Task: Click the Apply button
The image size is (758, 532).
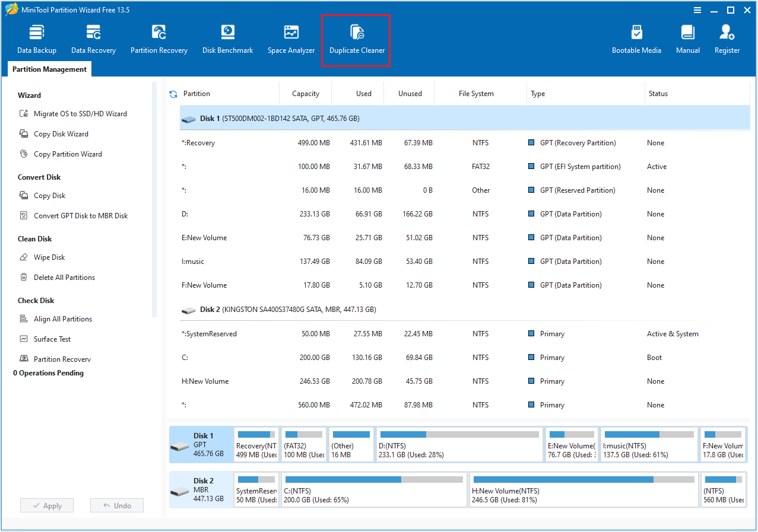Action: pyautogui.click(x=46, y=505)
